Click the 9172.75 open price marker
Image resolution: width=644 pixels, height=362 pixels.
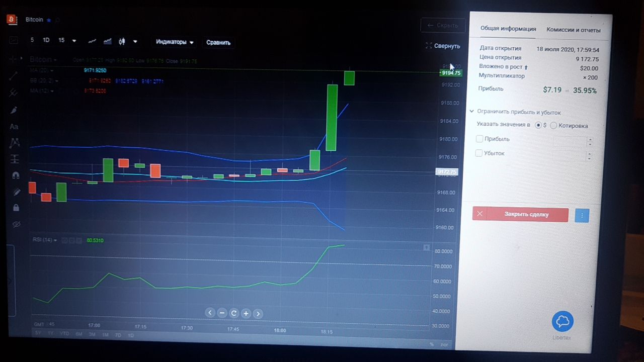pyautogui.click(x=446, y=172)
